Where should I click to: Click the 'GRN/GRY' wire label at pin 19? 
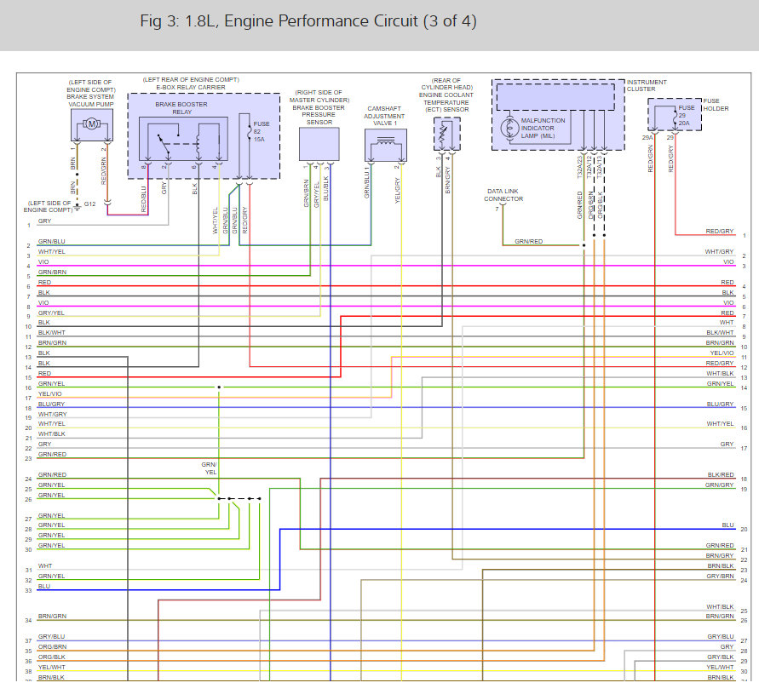pos(719,485)
